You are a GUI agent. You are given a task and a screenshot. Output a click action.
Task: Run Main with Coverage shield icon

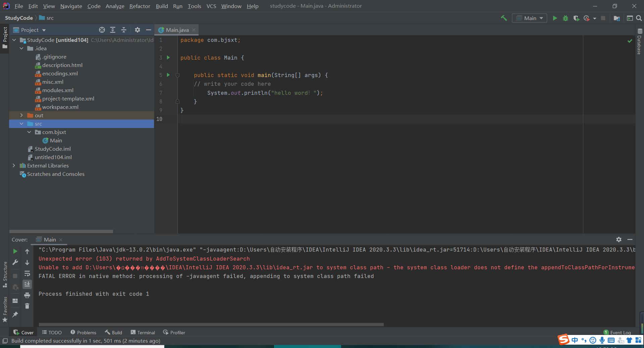[x=576, y=18]
